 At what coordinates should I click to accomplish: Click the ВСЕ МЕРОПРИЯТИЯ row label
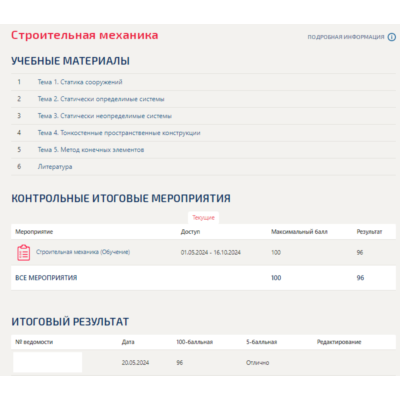pos(46,278)
